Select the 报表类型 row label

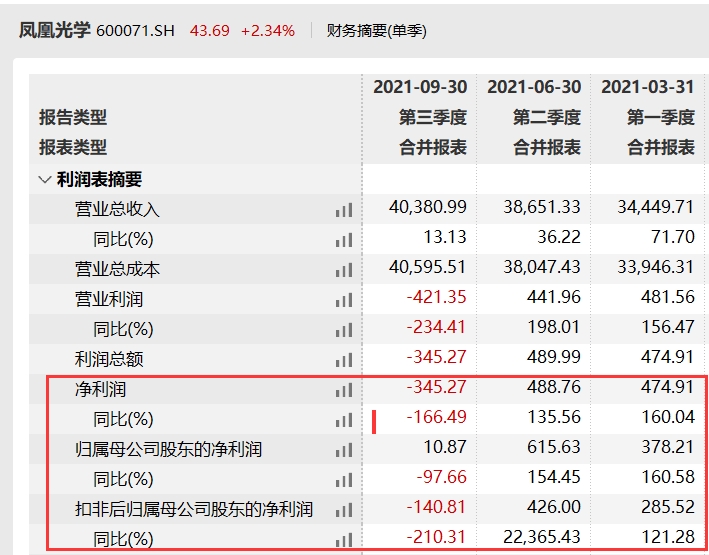73,147
